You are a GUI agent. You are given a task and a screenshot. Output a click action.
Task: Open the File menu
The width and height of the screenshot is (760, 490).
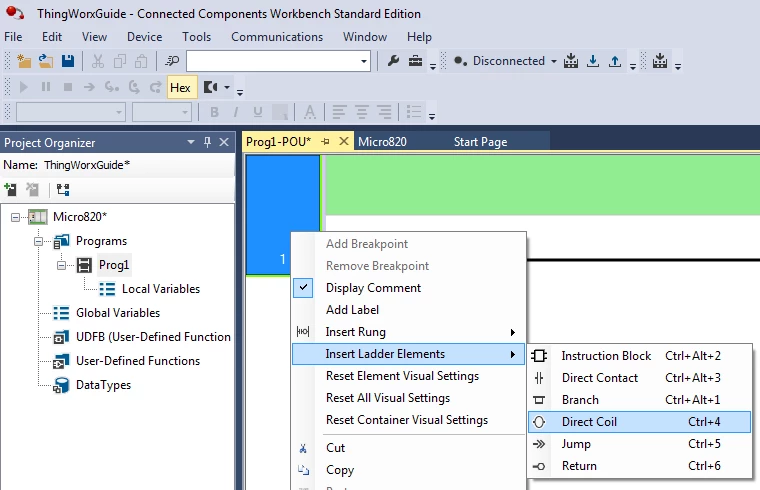[x=13, y=37]
